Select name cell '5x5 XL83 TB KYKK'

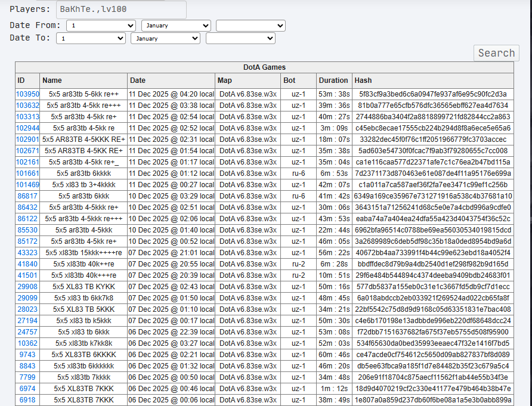tap(83, 287)
